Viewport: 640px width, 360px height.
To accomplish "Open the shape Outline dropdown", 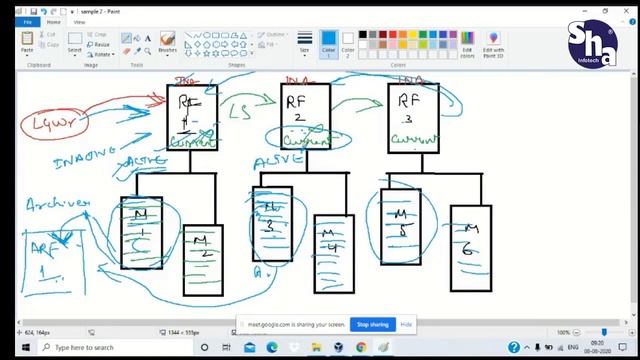I will pos(273,35).
